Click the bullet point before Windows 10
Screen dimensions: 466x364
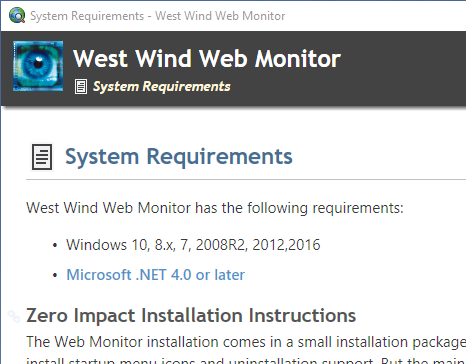tap(55, 245)
